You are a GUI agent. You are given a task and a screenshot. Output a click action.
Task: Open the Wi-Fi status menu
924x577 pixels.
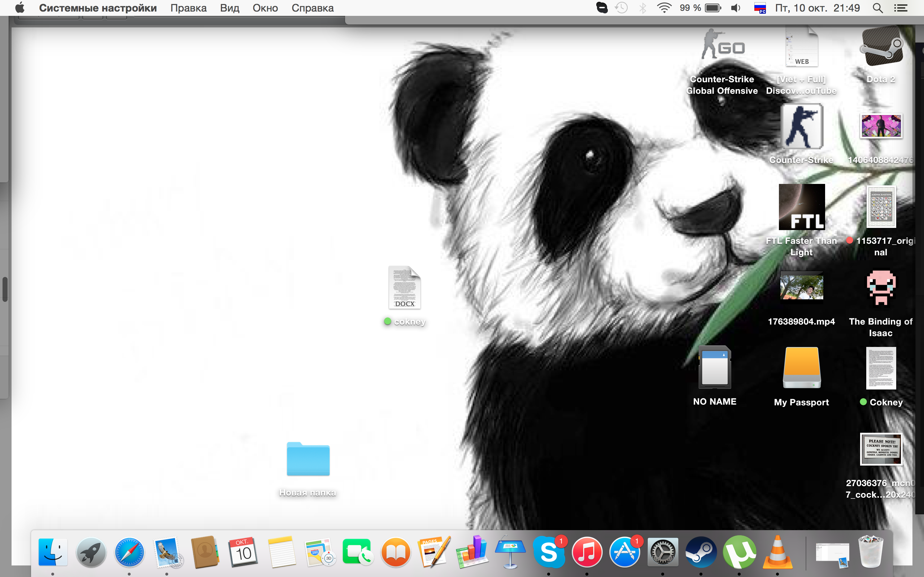[x=664, y=8]
